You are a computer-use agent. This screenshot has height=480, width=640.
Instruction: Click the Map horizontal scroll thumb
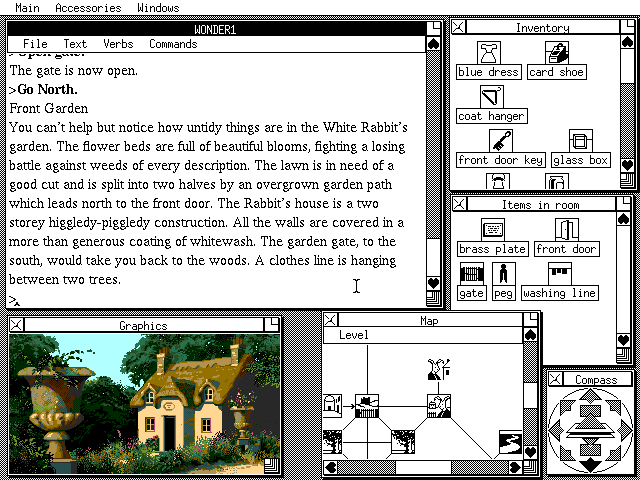tap(423, 467)
